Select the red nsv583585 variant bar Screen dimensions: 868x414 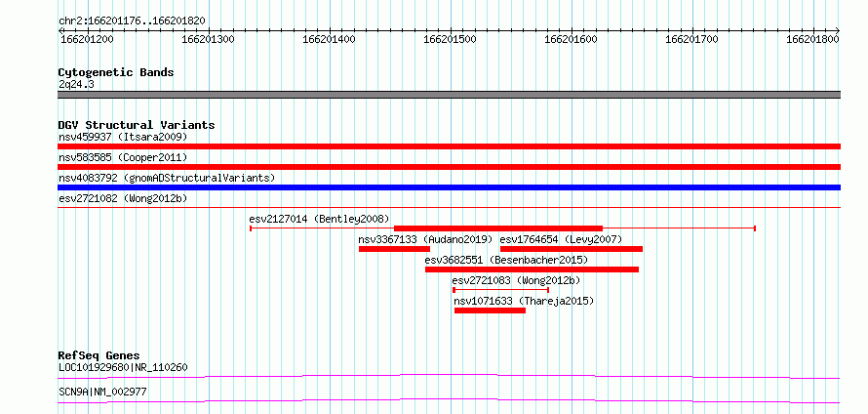point(449,167)
